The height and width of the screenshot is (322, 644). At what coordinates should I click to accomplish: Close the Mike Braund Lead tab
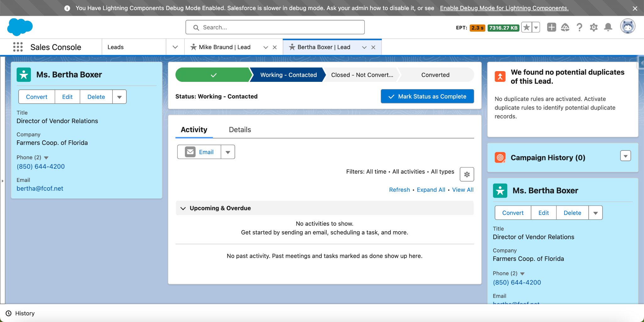(x=275, y=47)
